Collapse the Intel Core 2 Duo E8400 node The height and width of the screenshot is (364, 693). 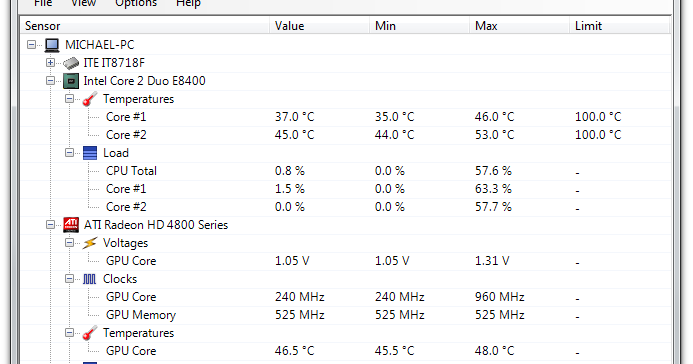point(50,81)
